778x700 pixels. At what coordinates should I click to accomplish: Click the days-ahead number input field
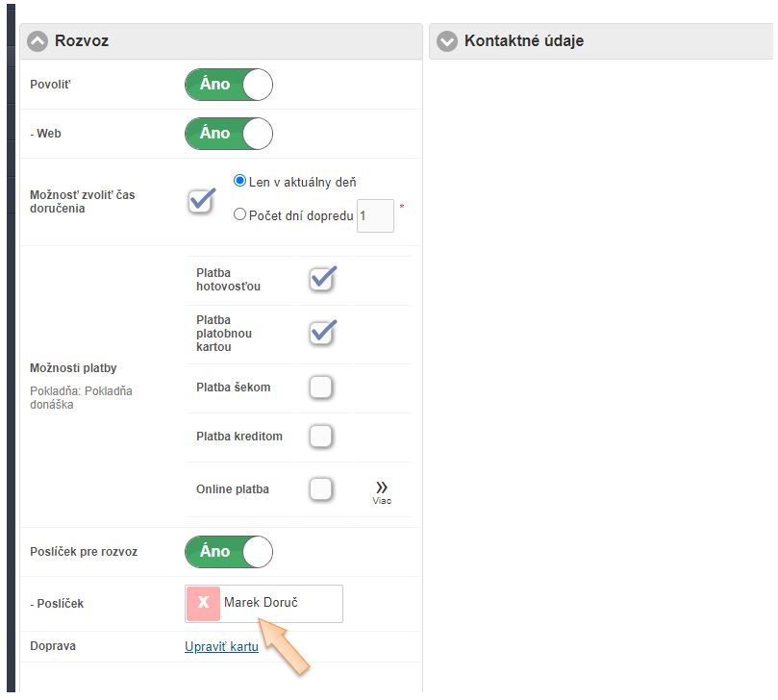tap(375, 216)
